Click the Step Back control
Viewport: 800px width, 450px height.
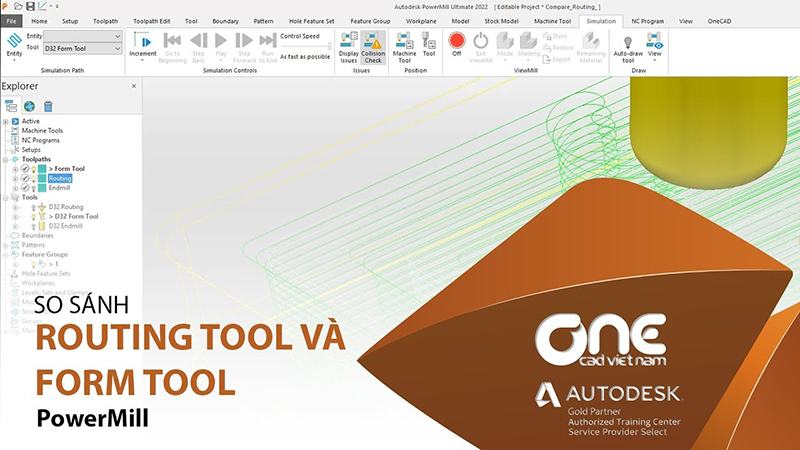tap(198, 40)
